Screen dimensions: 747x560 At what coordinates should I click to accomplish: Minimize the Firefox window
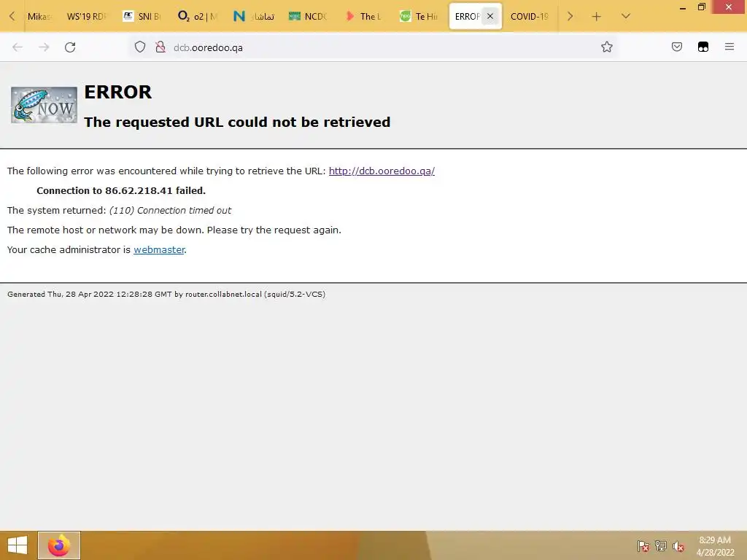[x=683, y=7]
